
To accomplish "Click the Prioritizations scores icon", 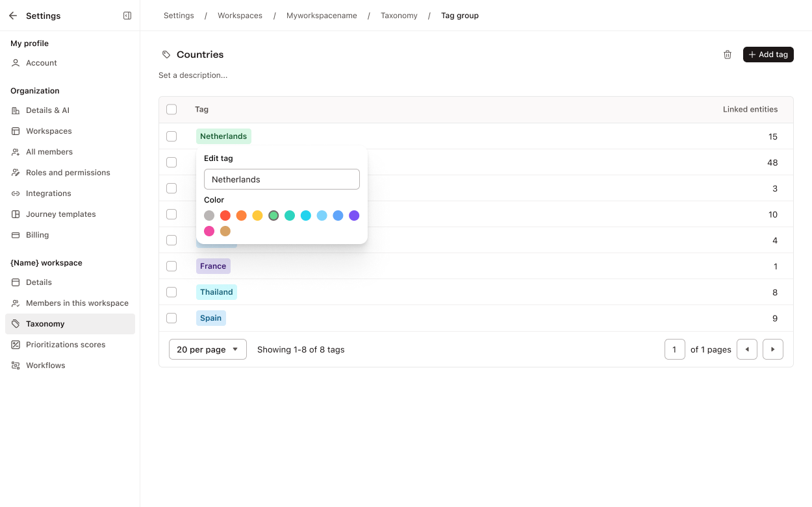I will [16, 345].
